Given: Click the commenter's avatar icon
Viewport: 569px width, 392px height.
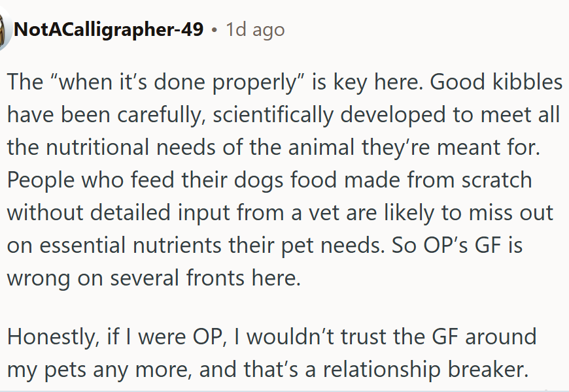Looking at the screenshot, I should click(4, 30).
